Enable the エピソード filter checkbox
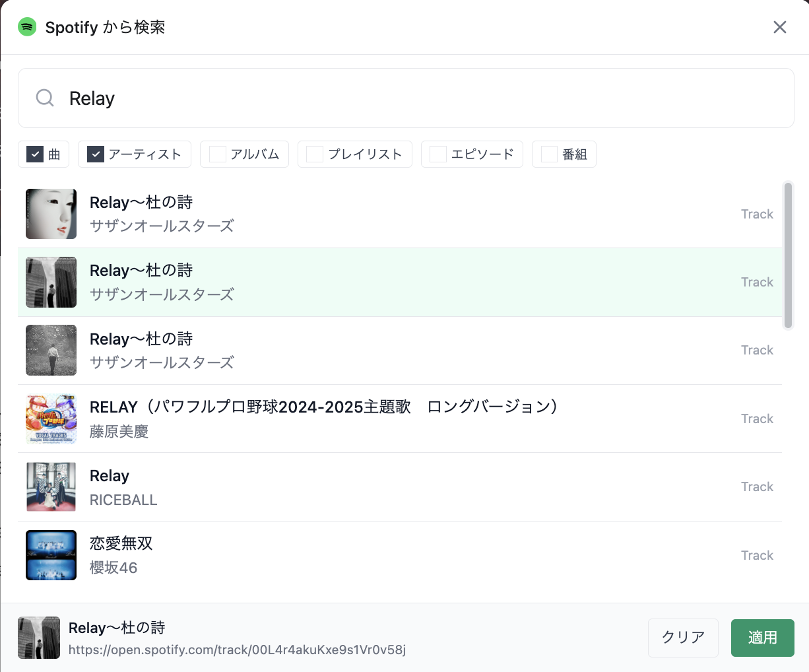Screen dimensions: 809x672 (x=438, y=154)
